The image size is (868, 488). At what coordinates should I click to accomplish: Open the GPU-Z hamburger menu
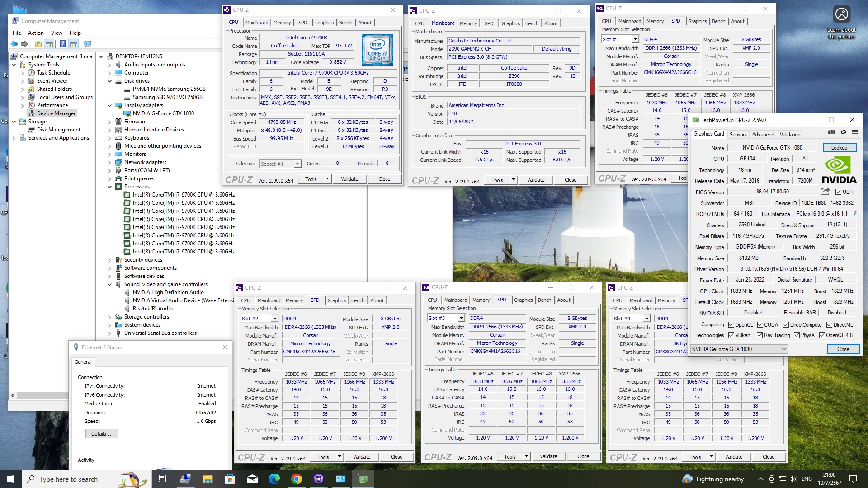click(855, 132)
